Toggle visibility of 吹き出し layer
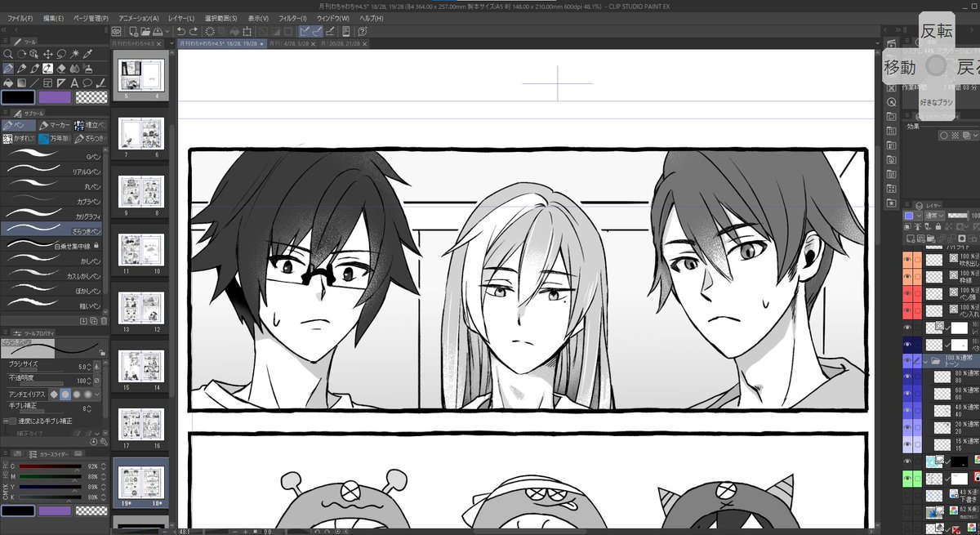The height and width of the screenshot is (535, 980). tap(907, 260)
